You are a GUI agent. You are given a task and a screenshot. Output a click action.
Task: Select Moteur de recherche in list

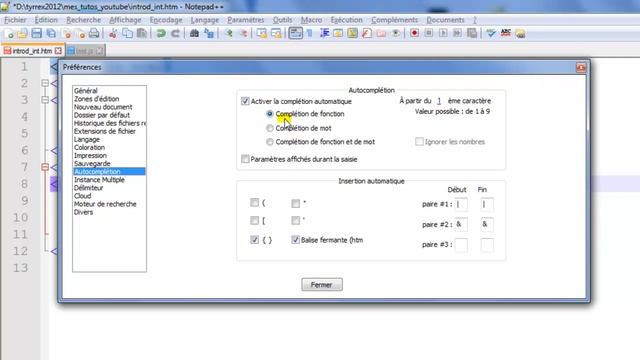tap(105, 204)
